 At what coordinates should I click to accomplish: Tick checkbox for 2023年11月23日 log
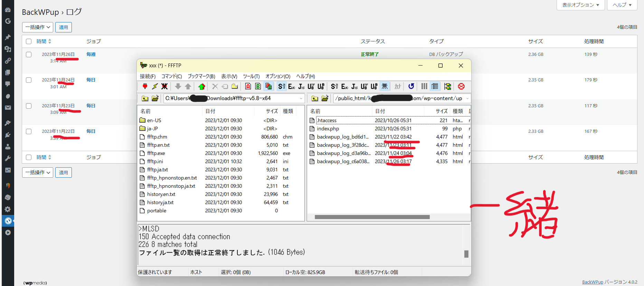29,106
